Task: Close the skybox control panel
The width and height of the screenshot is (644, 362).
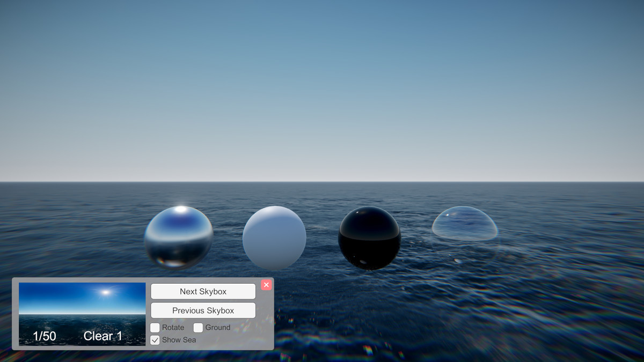Action: coord(266,285)
